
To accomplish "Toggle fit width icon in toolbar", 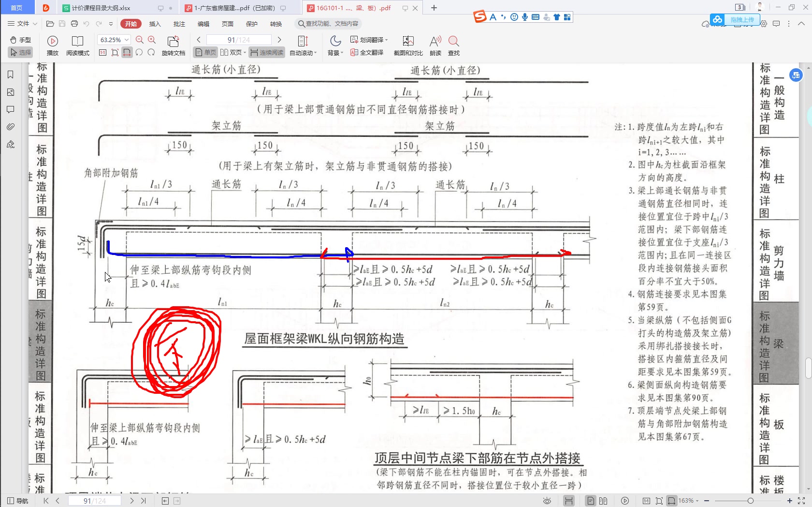I will pos(127,52).
